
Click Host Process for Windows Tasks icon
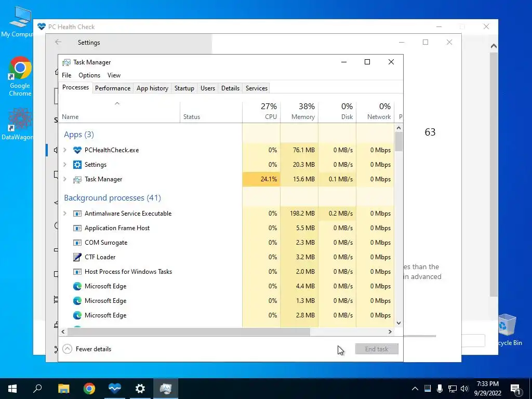[x=77, y=272]
